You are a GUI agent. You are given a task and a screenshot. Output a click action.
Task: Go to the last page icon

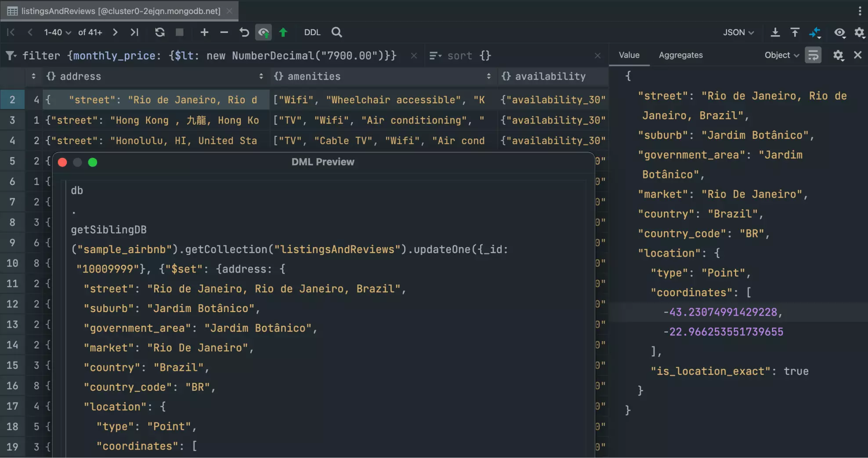point(134,32)
